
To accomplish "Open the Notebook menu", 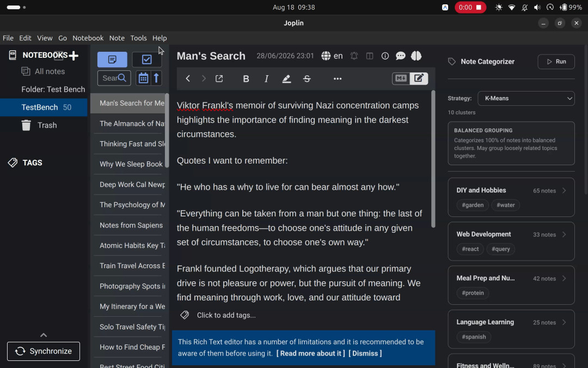I will [x=88, y=38].
